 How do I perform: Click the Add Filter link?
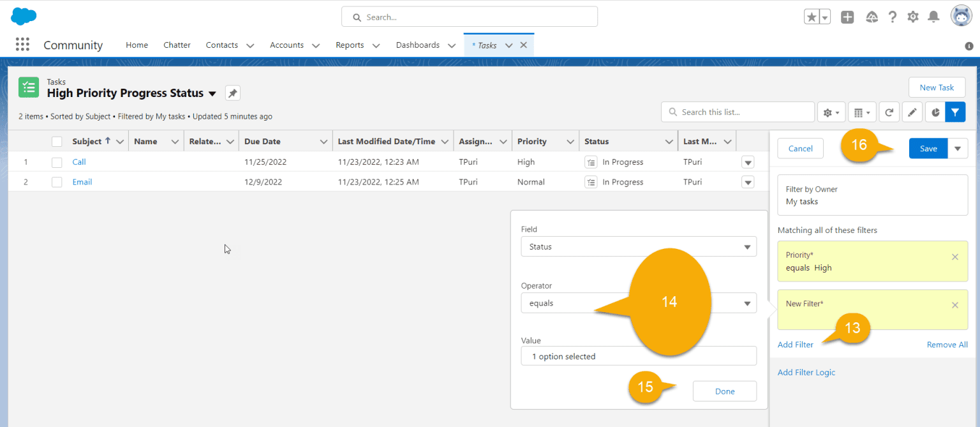coord(795,344)
